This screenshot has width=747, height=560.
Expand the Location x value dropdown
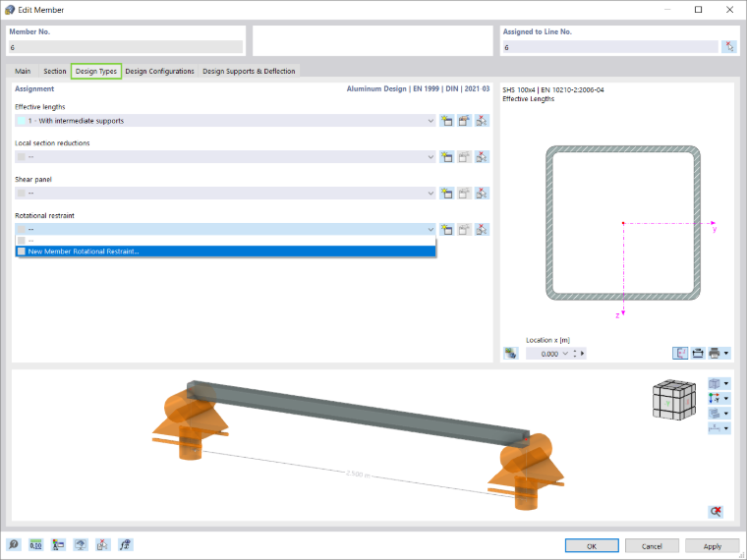tap(565, 354)
